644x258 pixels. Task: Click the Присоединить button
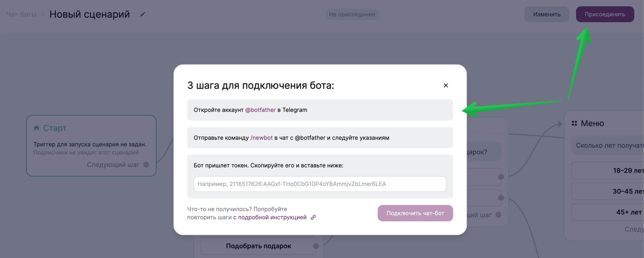[x=605, y=14]
